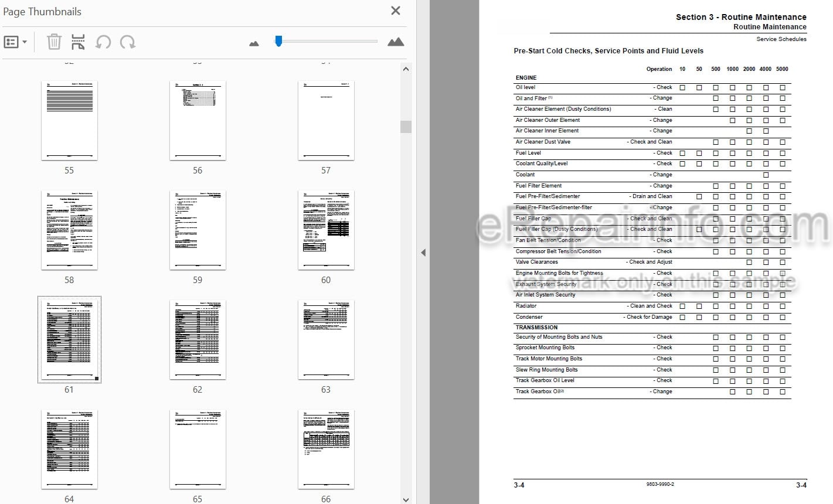833x504 pixels.
Task: Click 'Coolant Quality/Level' row text
Action: (542, 164)
